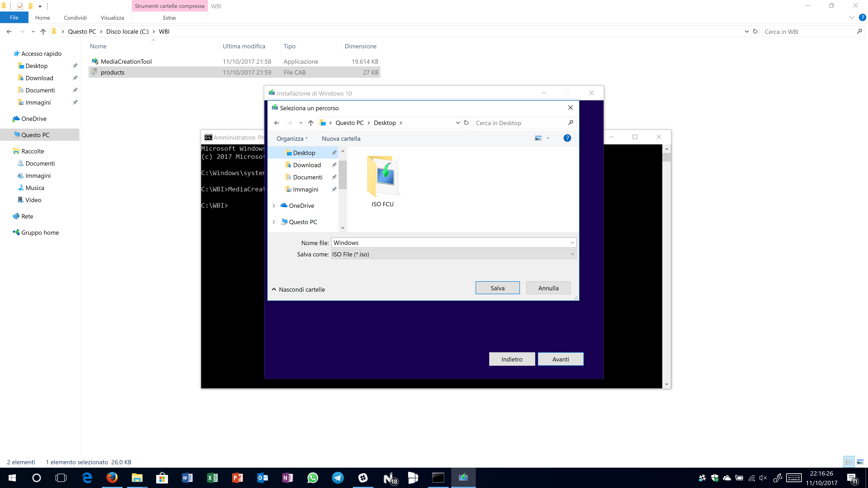868x488 pixels.
Task: Click Desktop breadcrumb in save dialog address bar
Action: (384, 123)
